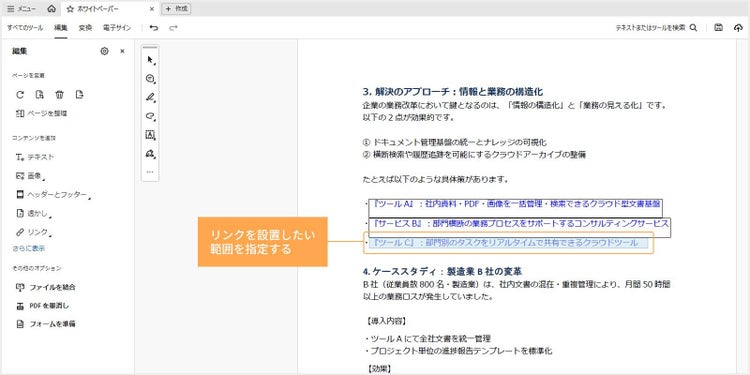Click the line ツール A にて全社文書を統一管理
This screenshot has height=375, width=750.
pos(427,339)
